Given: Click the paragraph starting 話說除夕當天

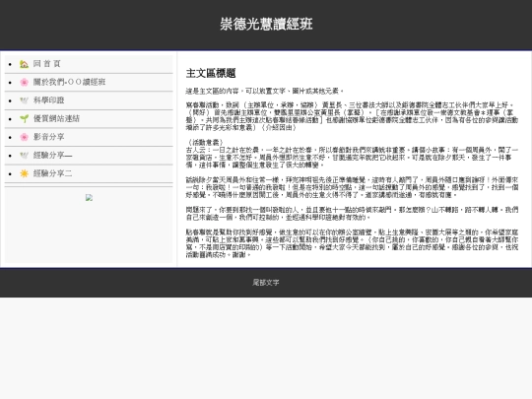Looking at the screenshot, I should [352, 187].
